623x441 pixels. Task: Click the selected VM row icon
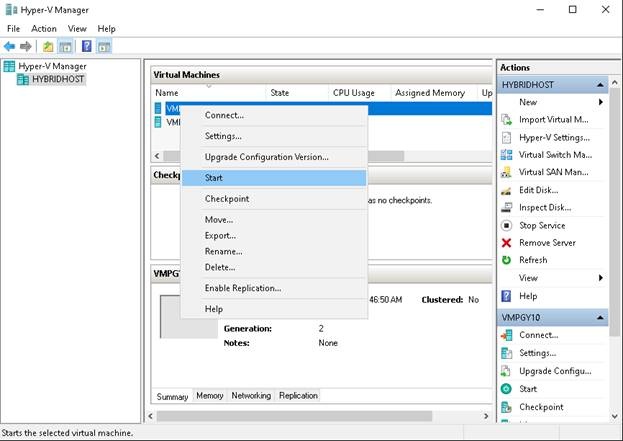tap(158, 108)
